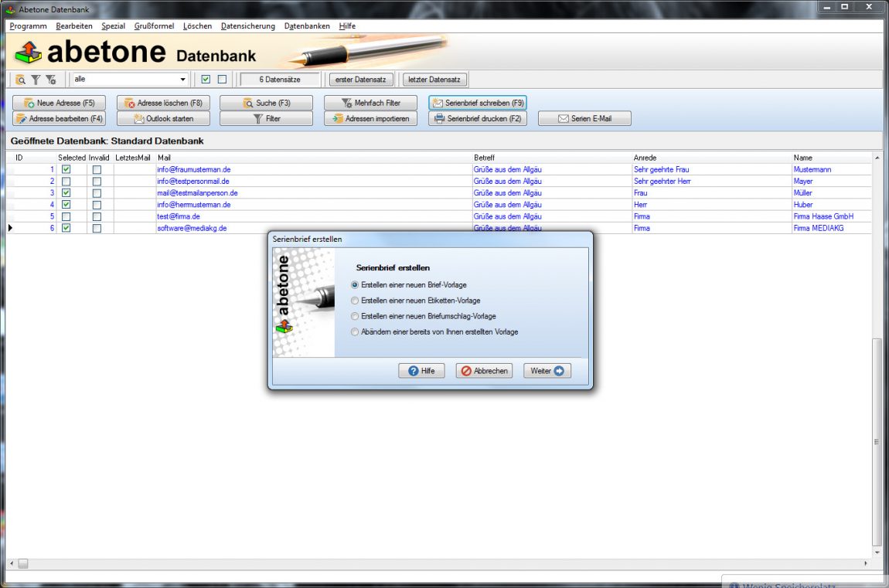Delete an address via Adresse löschen (F8)
This screenshot has height=588, width=889.
click(163, 101)
